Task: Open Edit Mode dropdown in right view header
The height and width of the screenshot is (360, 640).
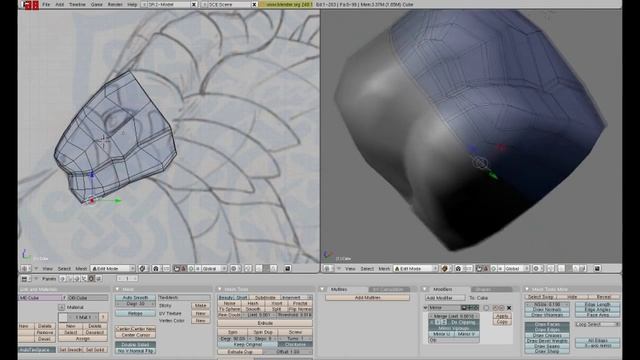Action: click(x=416, y=269)
